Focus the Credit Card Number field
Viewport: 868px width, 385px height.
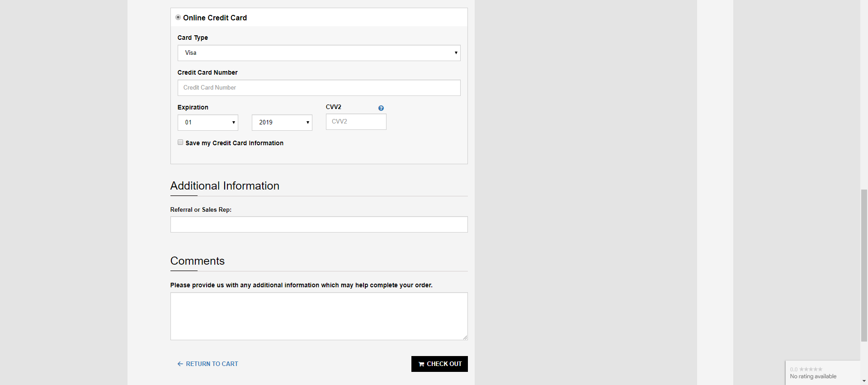click(x=319, y=88)
